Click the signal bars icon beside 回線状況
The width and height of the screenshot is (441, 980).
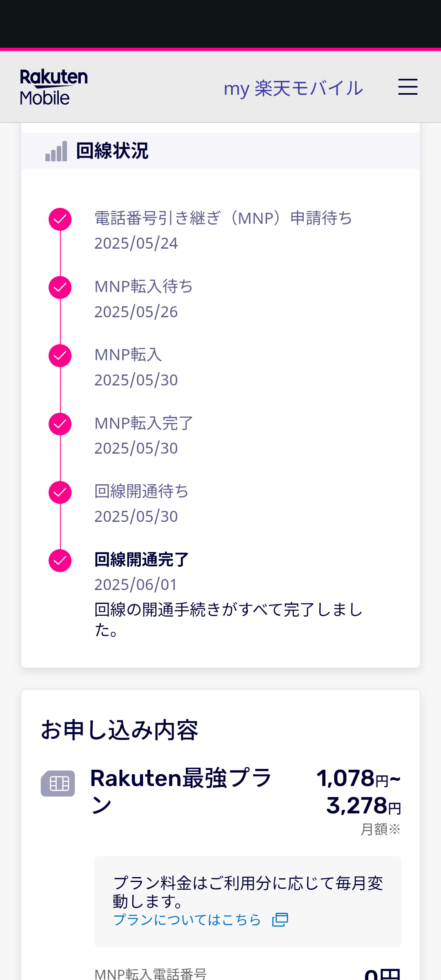56,151
